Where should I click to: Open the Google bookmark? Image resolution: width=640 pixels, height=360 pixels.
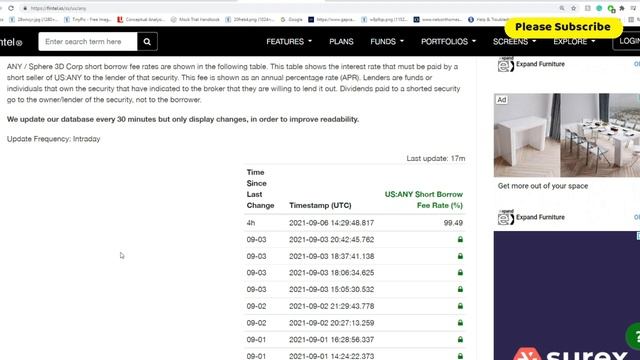tap(291, 19)
